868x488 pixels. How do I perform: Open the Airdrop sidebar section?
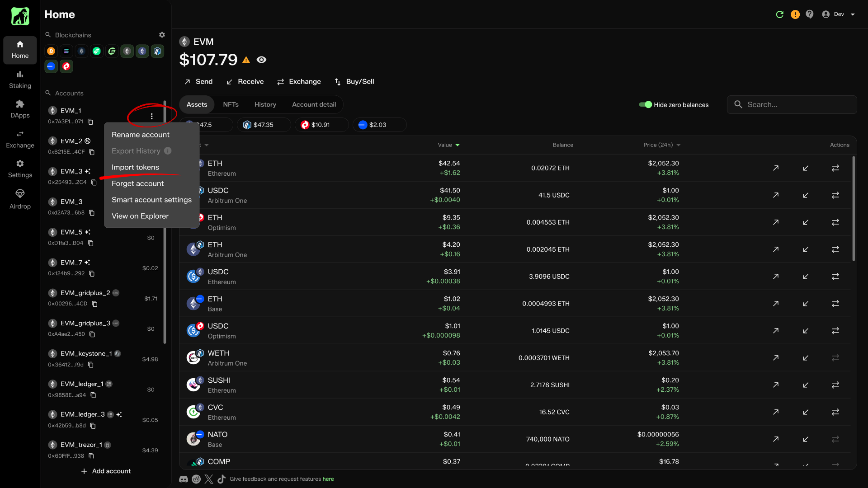pos(20,199)
